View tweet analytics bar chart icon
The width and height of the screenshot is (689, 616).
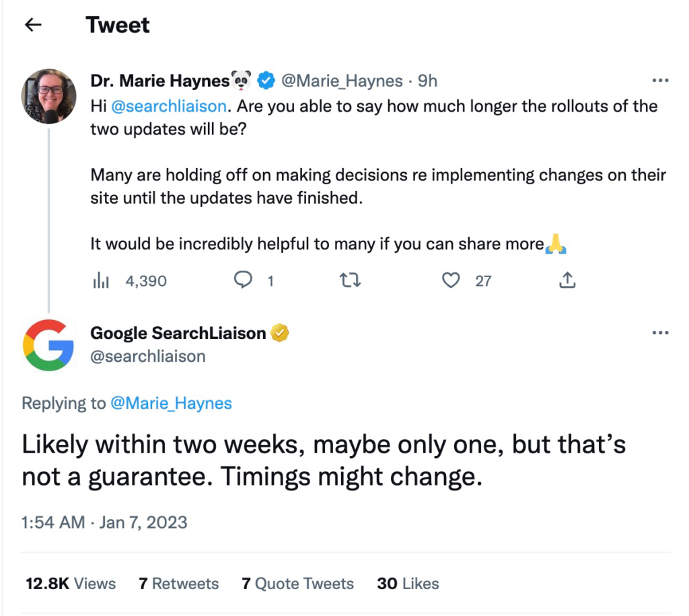(101, 280)
